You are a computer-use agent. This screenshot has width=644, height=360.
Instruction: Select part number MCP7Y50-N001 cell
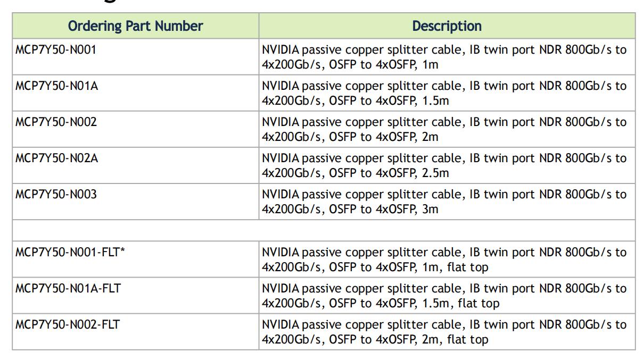pos(56,51)
